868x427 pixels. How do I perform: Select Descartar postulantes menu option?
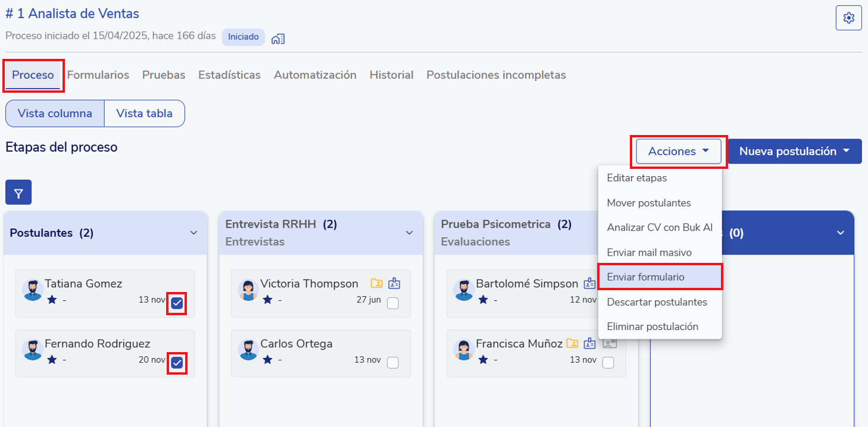[657, 302]
